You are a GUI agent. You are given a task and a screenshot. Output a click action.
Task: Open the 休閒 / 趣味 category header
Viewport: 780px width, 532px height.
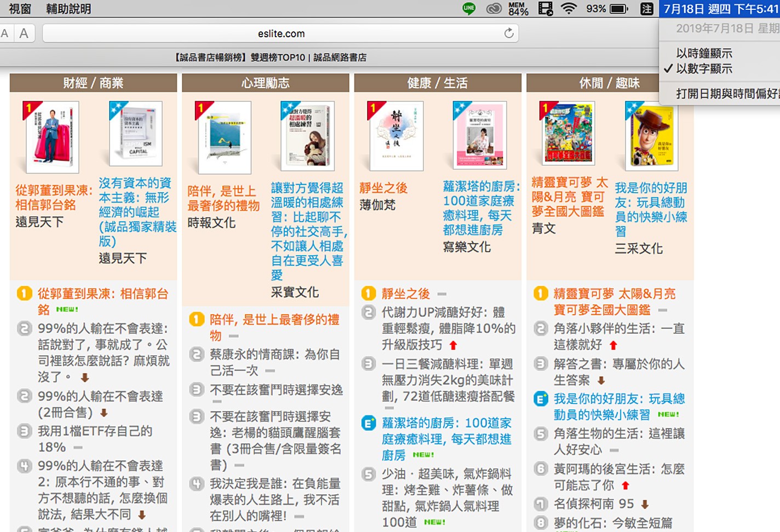point(610,83)
